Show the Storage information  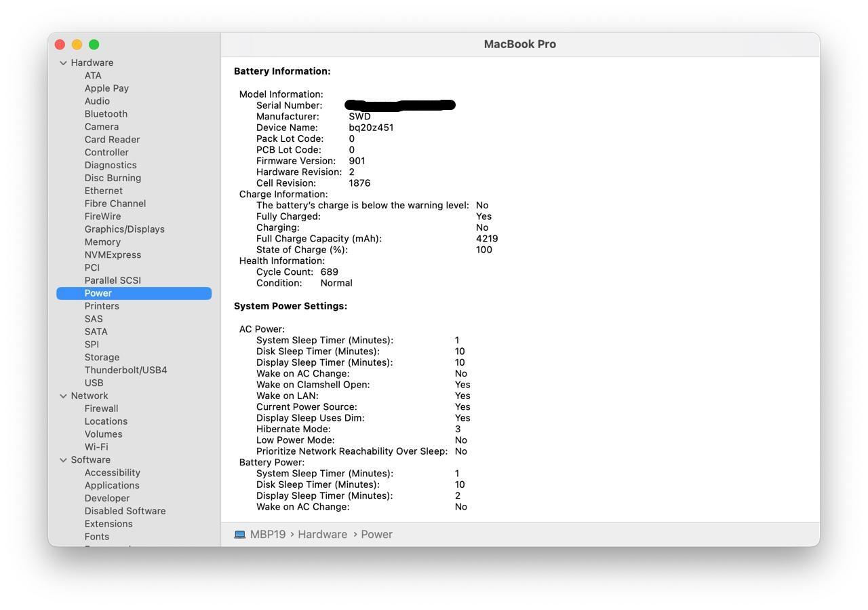(x=102, y=358)
